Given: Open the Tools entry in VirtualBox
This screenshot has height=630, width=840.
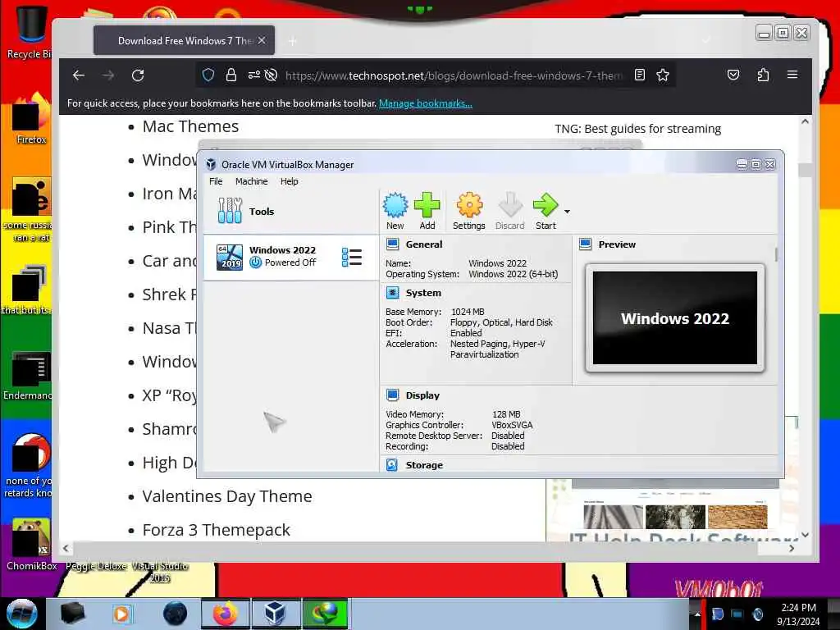Looking at the screenshot, I should (x=291, y=211).
